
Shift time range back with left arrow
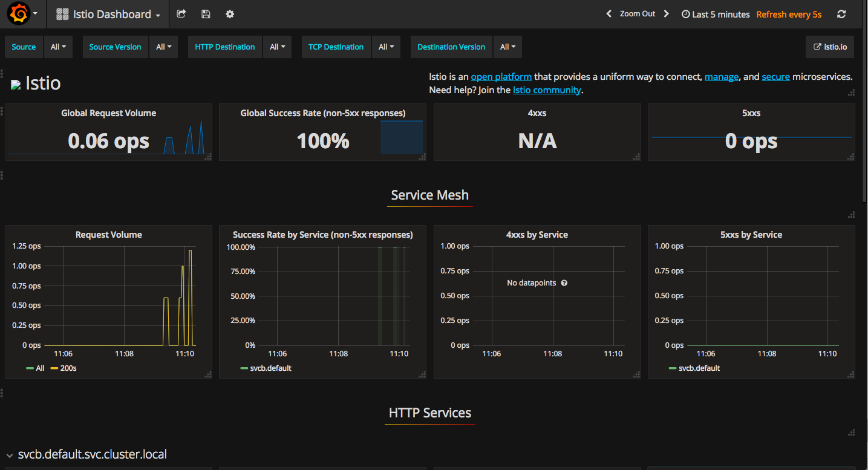(609, 14)
